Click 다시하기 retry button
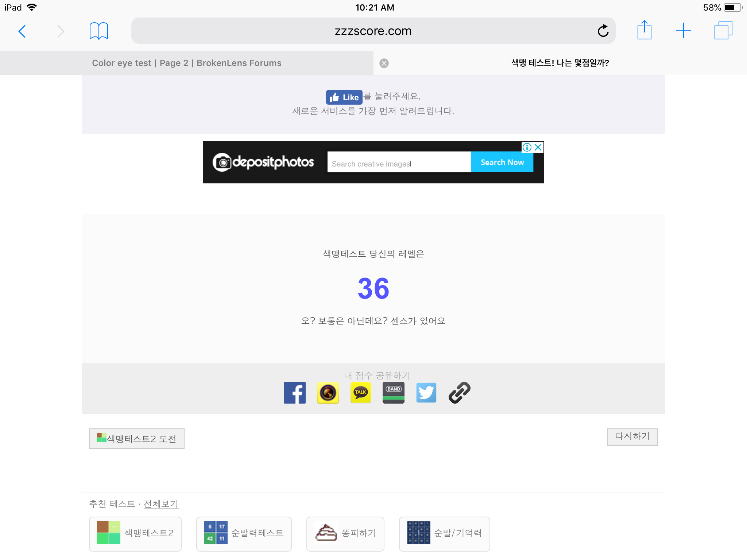Screen dimensions: 747x560 point(632,437)
